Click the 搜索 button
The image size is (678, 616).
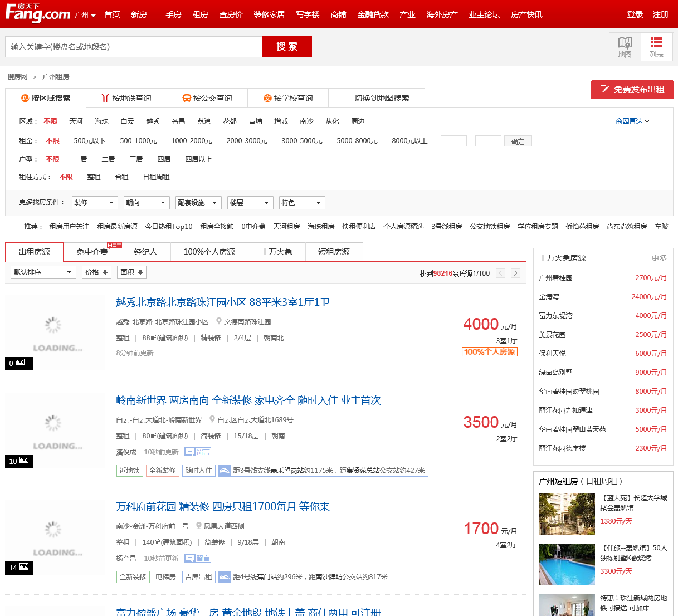287,47
